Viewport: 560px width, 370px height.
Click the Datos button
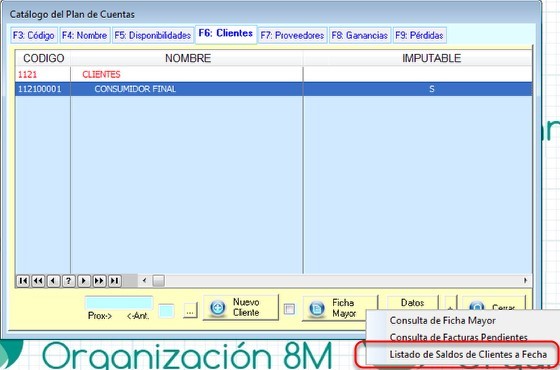pyautogui.click(x=412, y=303)
